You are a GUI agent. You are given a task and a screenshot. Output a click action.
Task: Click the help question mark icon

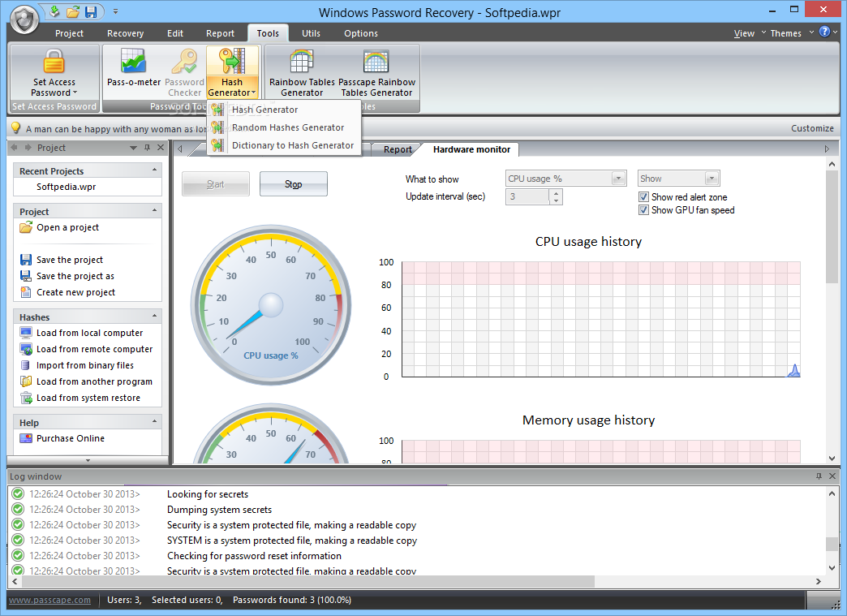pyautogui.click(x=824, y=32)
